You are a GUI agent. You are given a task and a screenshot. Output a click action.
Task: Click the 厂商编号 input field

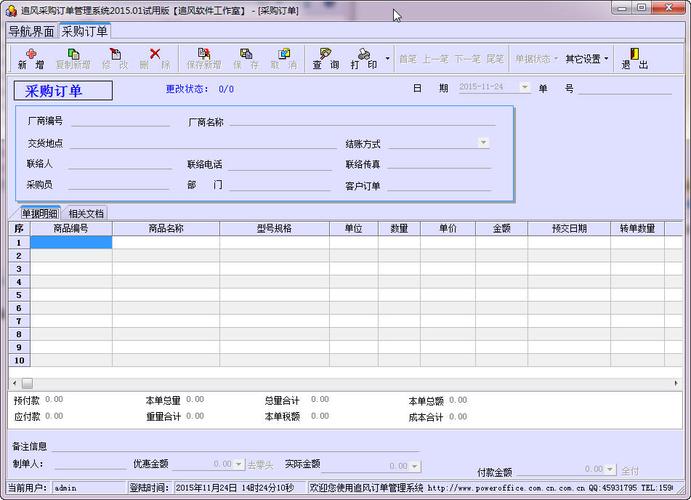[x=120, y=121]
